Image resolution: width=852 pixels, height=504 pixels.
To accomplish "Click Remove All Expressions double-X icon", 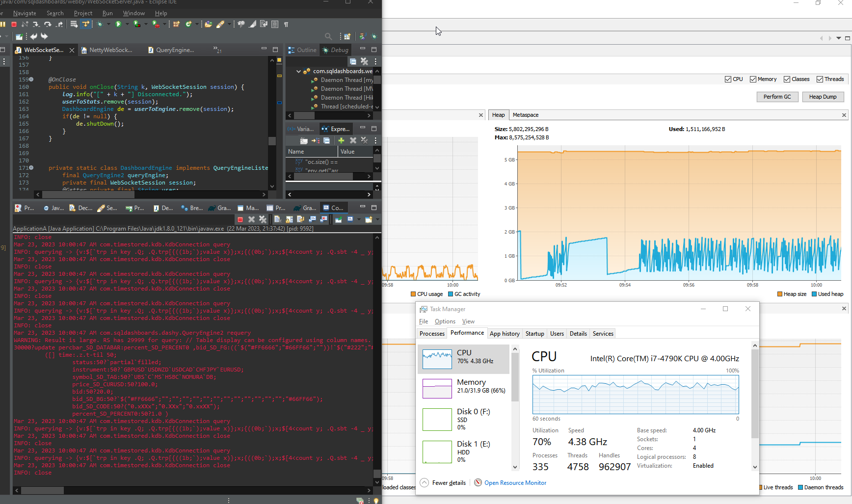I will pyautogui.click(x=364, y=140).
